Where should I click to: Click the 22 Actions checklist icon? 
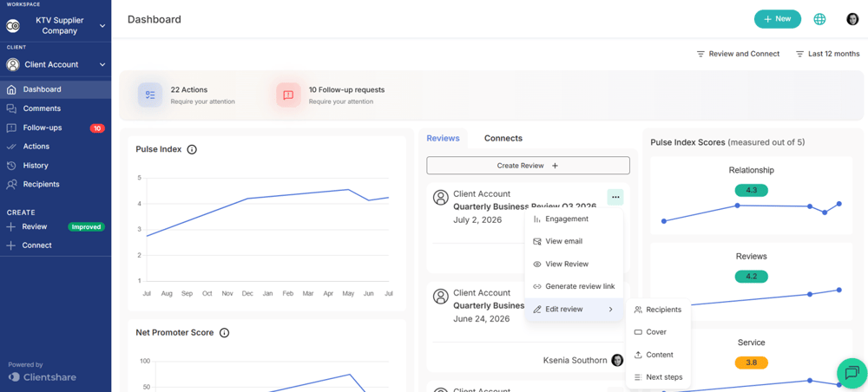[150, 95]
